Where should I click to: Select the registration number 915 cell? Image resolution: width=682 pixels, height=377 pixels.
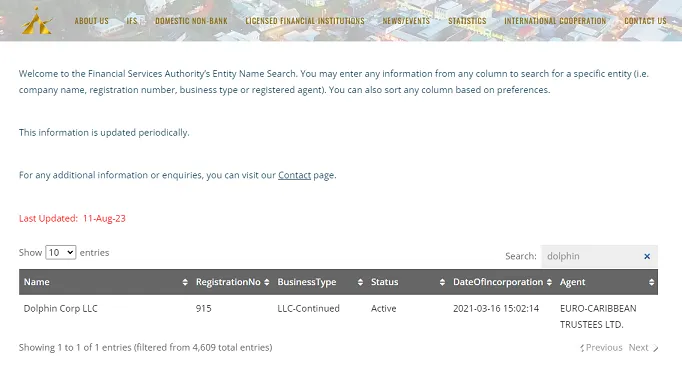point(204,309)
